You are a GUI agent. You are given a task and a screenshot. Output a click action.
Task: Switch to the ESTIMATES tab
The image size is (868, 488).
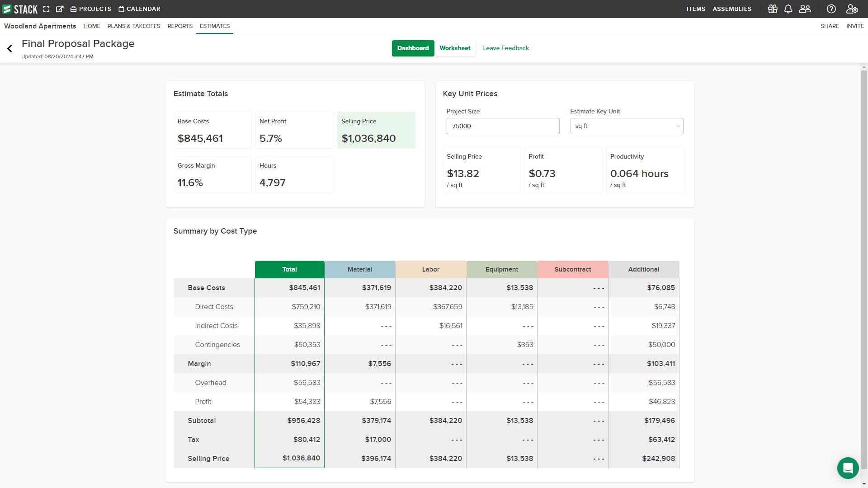coord(214,26)
